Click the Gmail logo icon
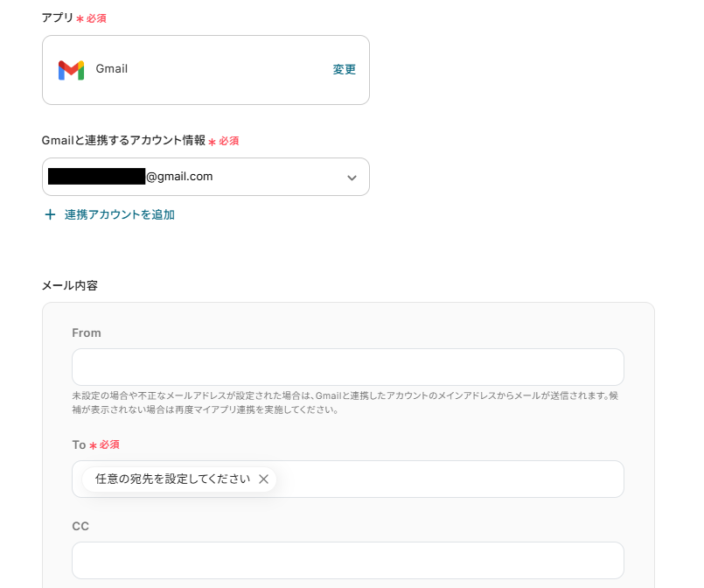The width and height of the screenshot is (704, 588). (71, 70)
